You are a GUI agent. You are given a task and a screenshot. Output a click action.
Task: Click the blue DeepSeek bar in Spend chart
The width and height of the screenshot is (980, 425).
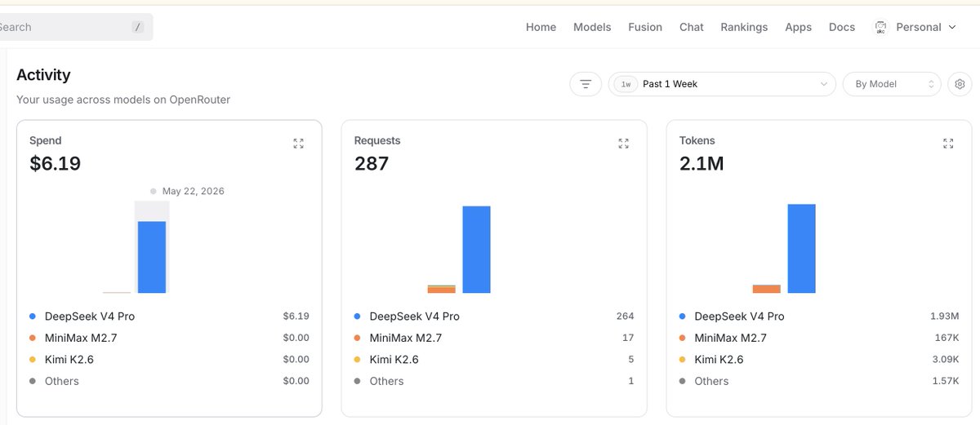pos(152,257)
